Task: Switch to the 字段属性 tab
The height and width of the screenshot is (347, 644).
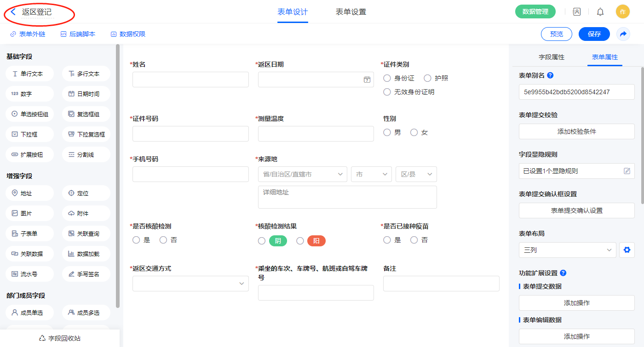Action: pos(551,57)
